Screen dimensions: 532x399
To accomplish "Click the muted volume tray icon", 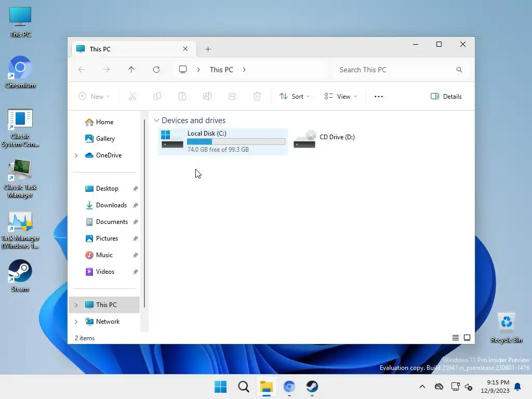I will [x=469, y=387].
